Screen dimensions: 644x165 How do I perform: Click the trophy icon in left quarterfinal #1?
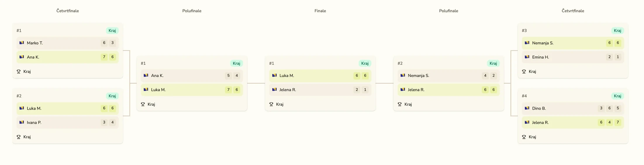(x=19, y=71)
